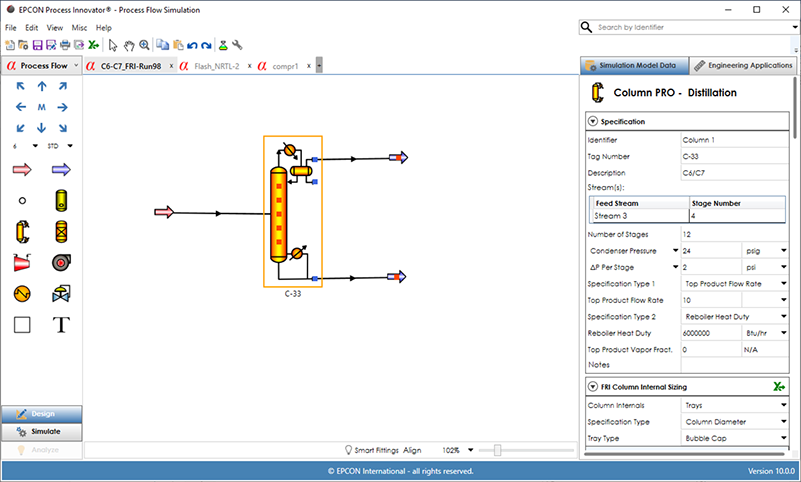Open the Edit menu
The image size is (801, 482).
tap(32, 28)
